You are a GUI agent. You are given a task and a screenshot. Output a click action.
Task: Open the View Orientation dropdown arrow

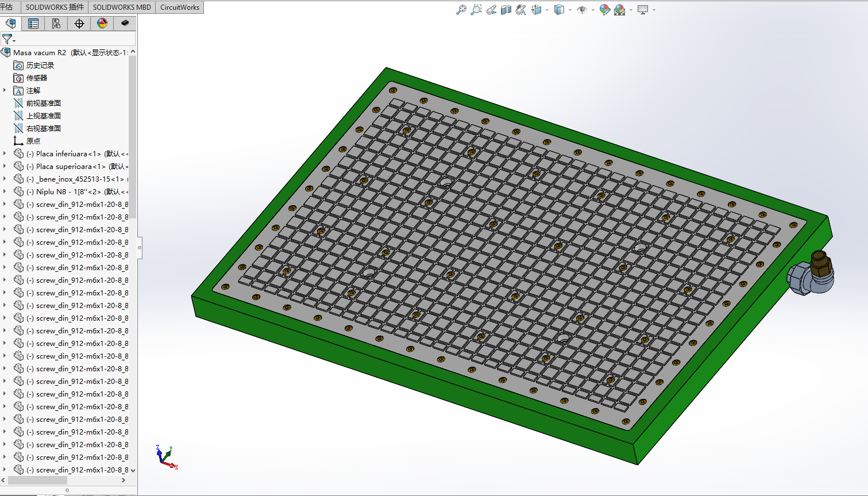click(546, 10)
